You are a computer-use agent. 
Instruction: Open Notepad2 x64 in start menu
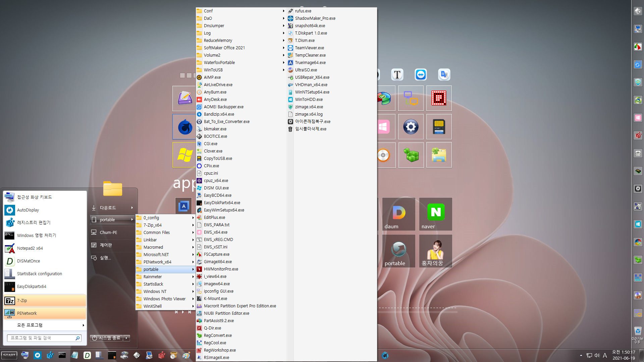pyautogui.click(x=45, y=248)
